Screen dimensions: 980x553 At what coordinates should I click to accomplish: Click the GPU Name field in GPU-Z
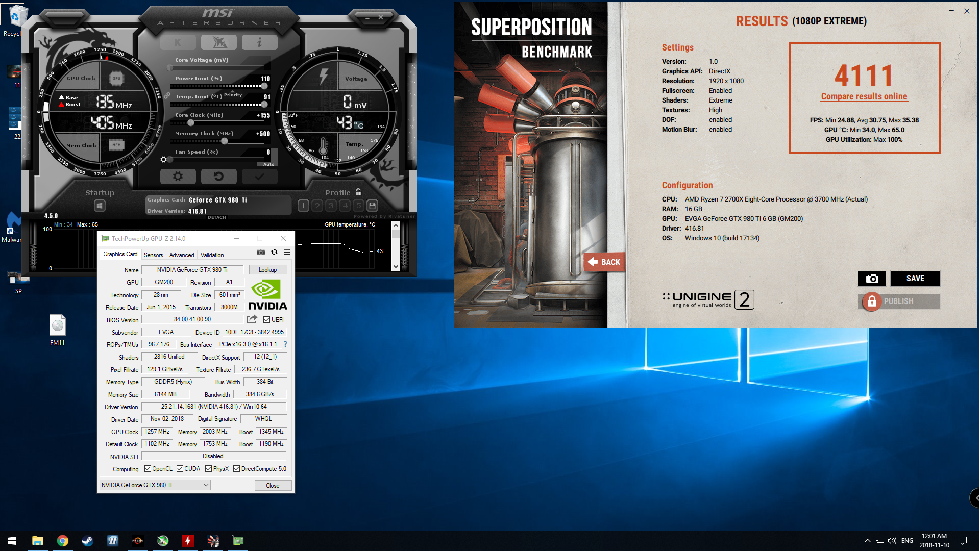coord(193,270)
